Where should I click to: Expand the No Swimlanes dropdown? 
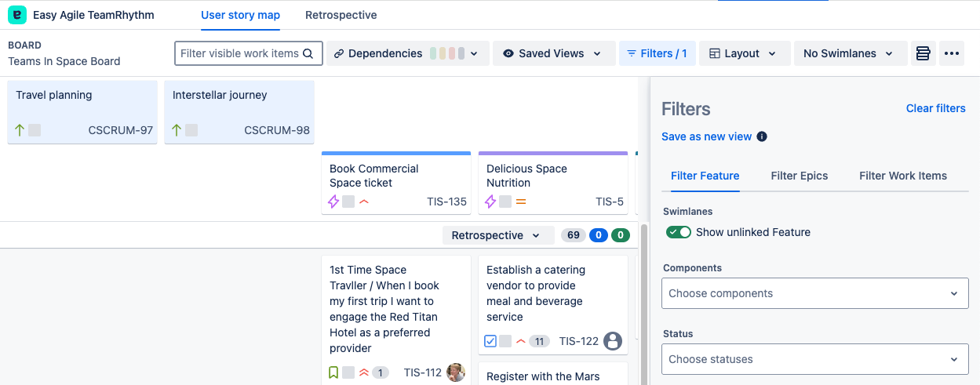(x=850, y=53)
